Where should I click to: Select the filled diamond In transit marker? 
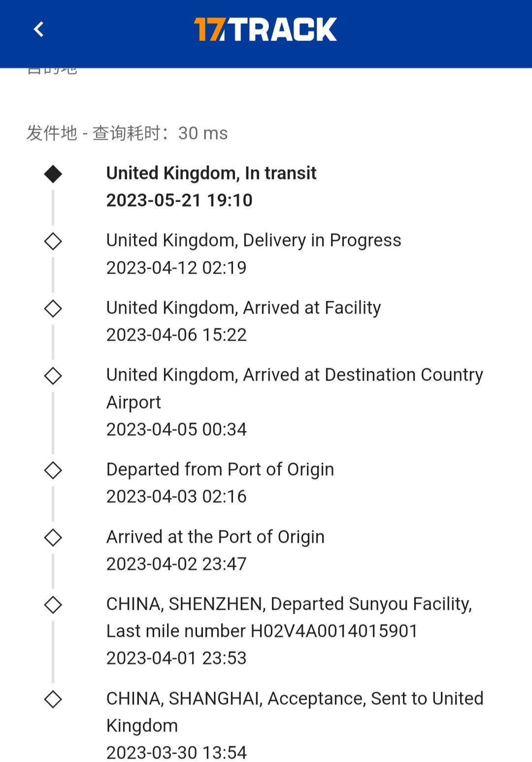pyautogui.click(x=53, y=173)
